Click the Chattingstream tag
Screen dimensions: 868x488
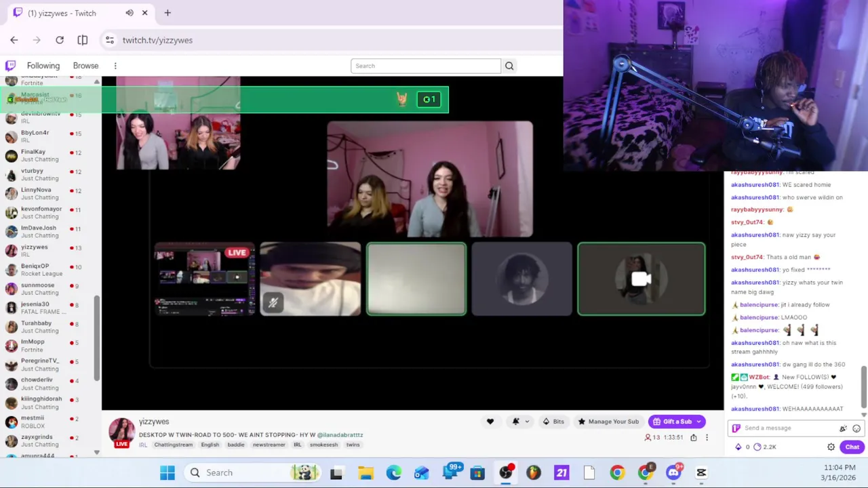click(174, 445)
